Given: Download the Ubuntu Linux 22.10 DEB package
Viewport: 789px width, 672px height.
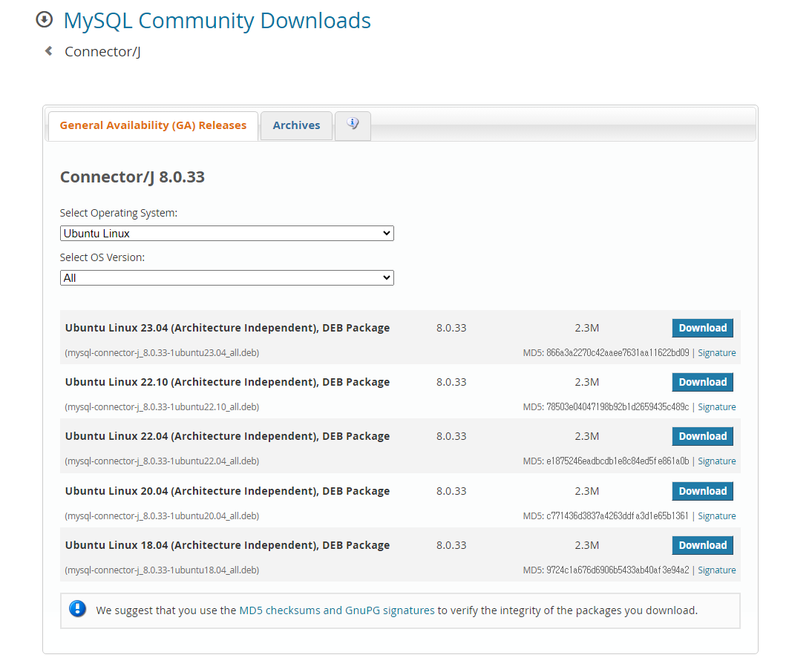Looking at the screenshot, I should 702,382.
